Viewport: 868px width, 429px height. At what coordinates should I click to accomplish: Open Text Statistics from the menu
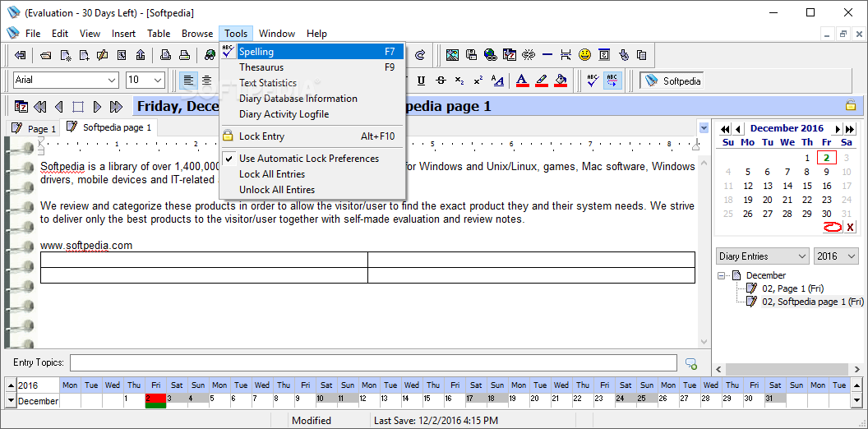[313, 82]
